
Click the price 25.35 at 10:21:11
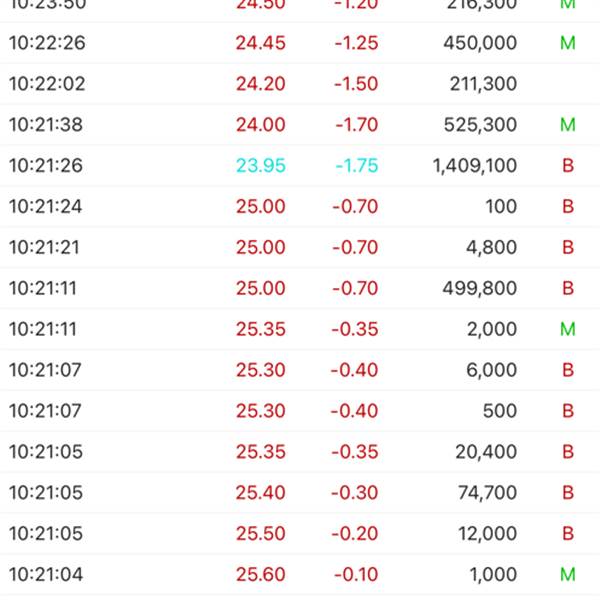[261, 329]
